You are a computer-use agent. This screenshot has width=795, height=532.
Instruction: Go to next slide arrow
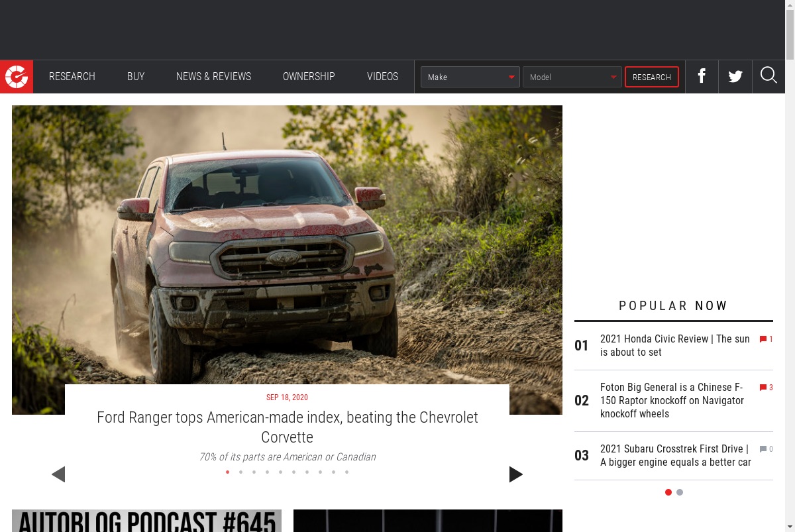(x=516, y=474)
